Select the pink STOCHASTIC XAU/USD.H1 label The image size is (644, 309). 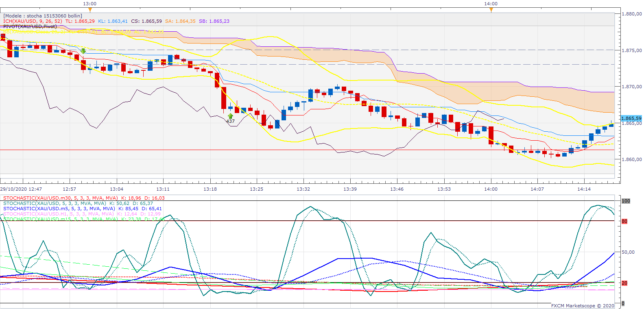point(82,214)
